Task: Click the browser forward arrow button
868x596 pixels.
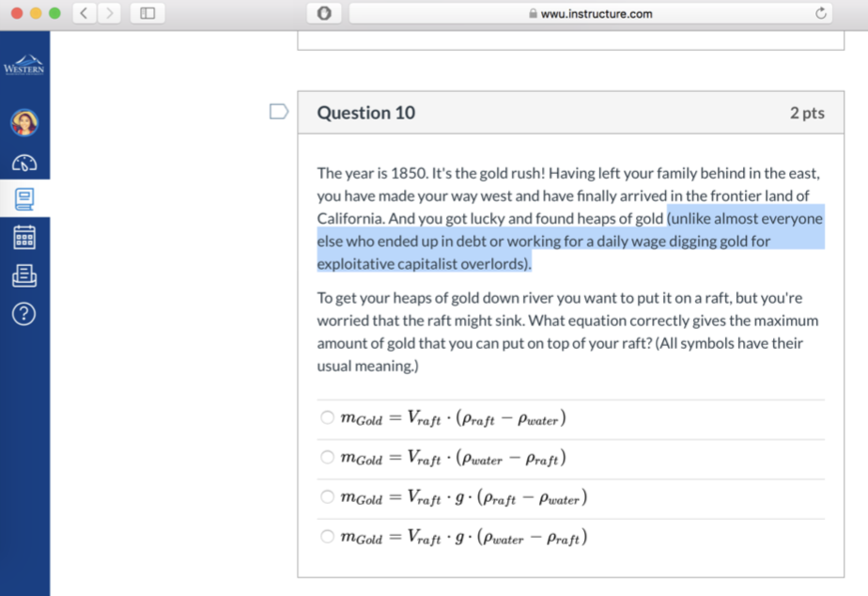Action: (x=108, y=13)
